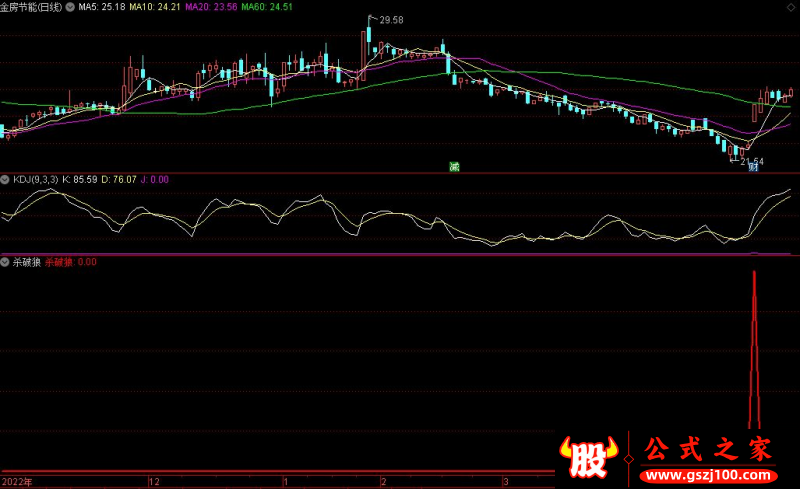The width and height of the screenshot is (800, 489).
Task: Click the 29.58 high price marker
Action: [391, 20]
